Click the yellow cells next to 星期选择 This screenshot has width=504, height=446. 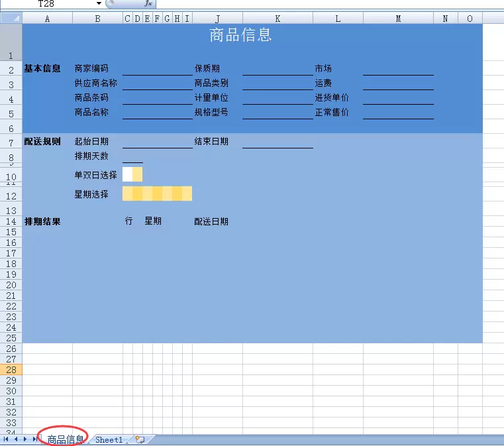click(x=158, y=194)
